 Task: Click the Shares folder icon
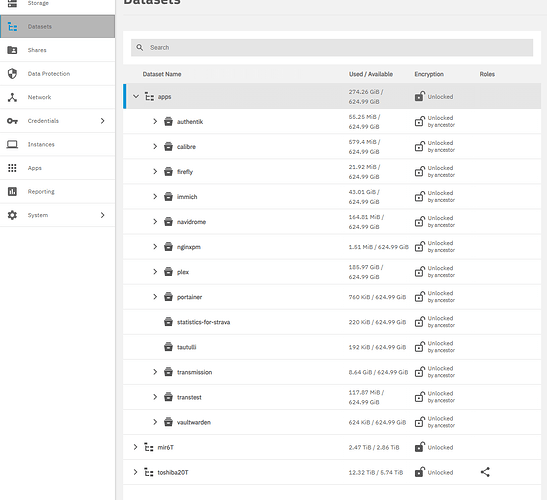(x=12, y=50)
